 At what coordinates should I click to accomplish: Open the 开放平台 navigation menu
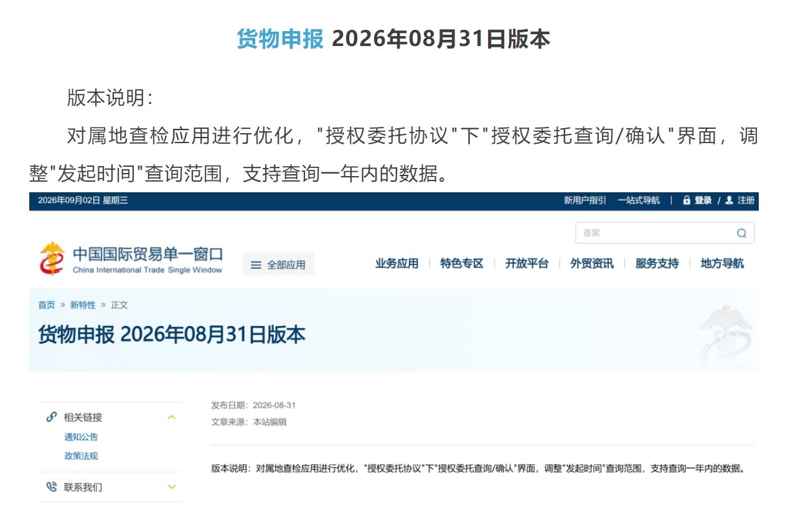pyautogui.click(x=527, y=264)
